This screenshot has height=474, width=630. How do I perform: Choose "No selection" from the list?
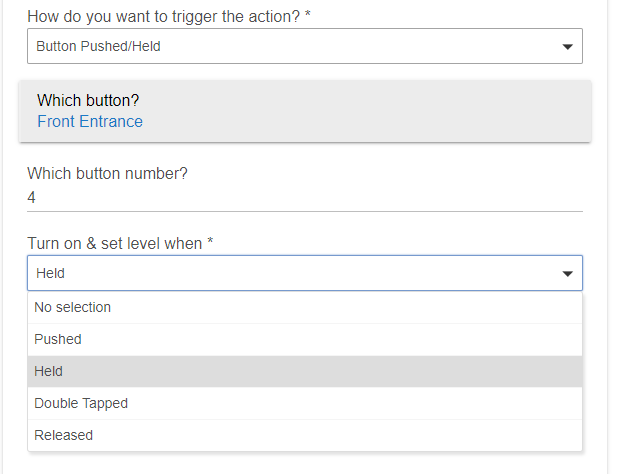(x=73, y=307)
